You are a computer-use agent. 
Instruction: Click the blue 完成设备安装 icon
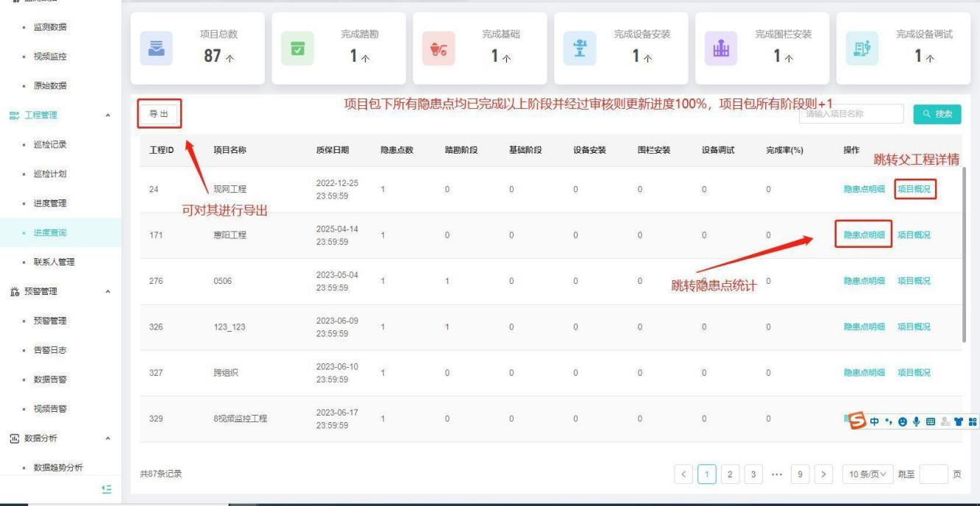tap(579, 48)
